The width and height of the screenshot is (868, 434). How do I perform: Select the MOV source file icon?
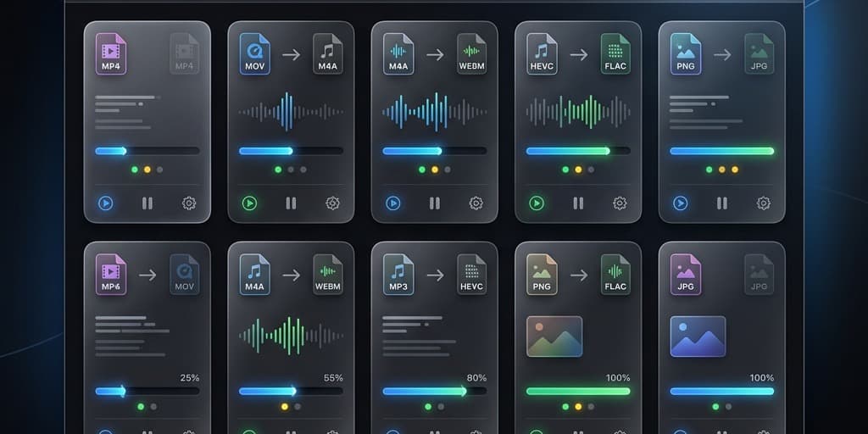(x=254, y=53)
